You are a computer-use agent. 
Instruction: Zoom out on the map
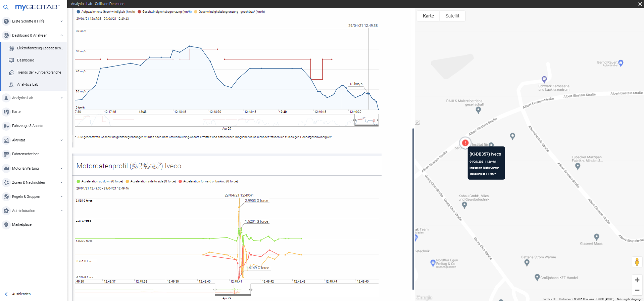pyautogui.click(x=637, y=290)
